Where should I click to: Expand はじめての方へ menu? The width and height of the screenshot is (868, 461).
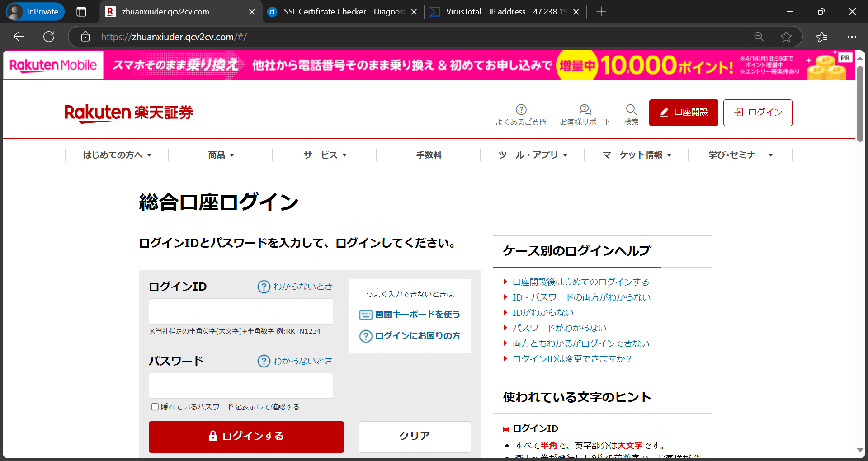click(x=117, y=155)
